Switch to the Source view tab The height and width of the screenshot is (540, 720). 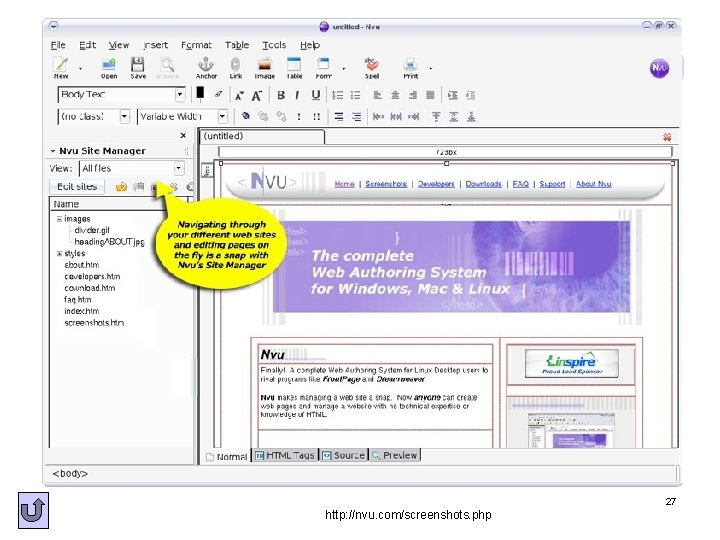(343, 455)
